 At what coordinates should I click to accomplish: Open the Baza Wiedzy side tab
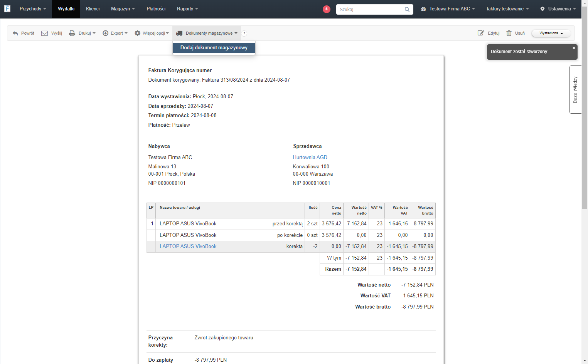click(575, 89)
